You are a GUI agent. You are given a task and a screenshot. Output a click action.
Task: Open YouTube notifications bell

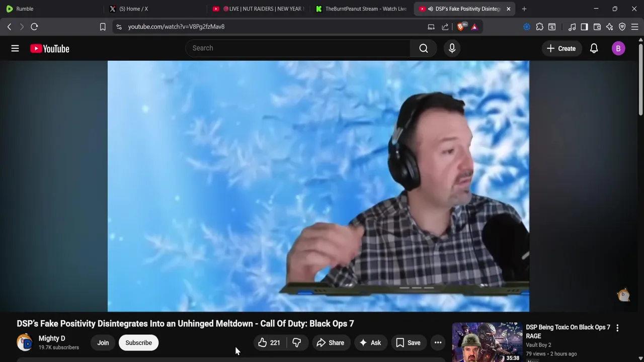pos(594,48)
